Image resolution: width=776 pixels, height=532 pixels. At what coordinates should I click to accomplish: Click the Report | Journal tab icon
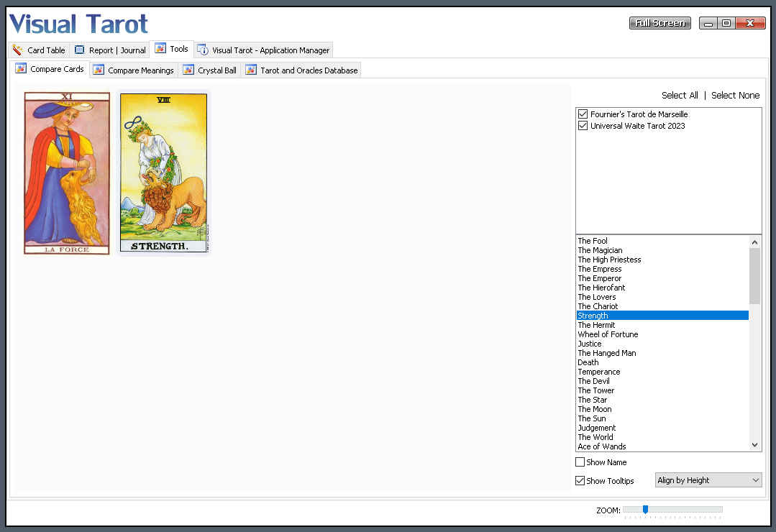point(79,50)
